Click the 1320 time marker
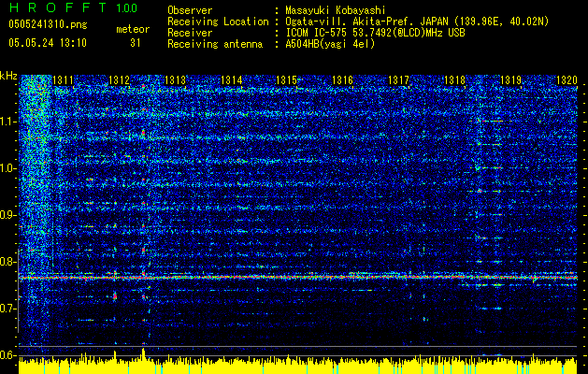Viewport: 588px width, 374px height. tap(566, 80)
